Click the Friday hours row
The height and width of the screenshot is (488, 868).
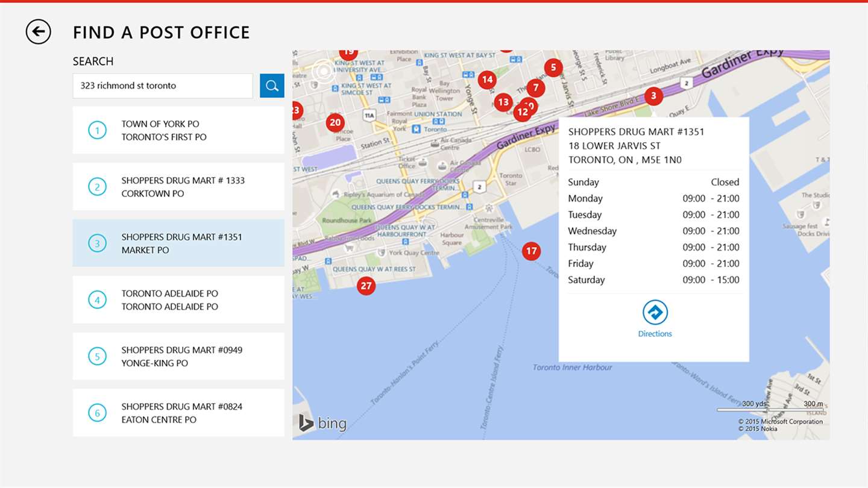(x=653, y=263)
